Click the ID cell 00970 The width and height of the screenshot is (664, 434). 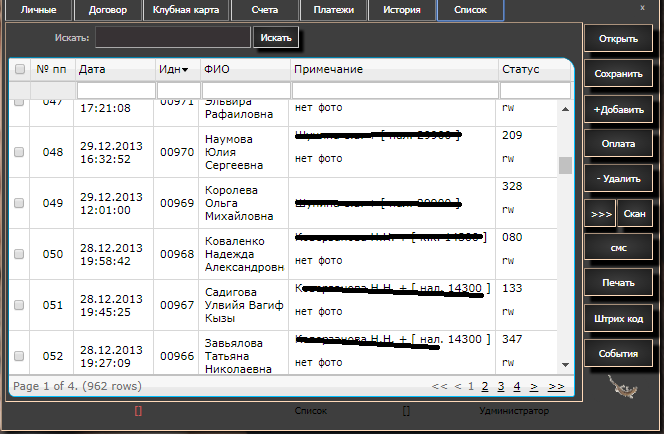177,152
